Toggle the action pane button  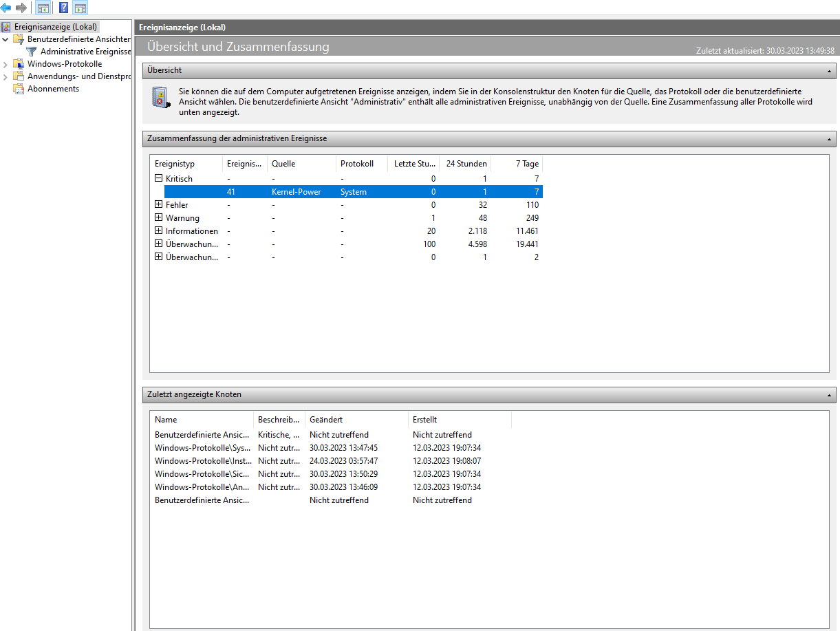click(x=80, y=8)
